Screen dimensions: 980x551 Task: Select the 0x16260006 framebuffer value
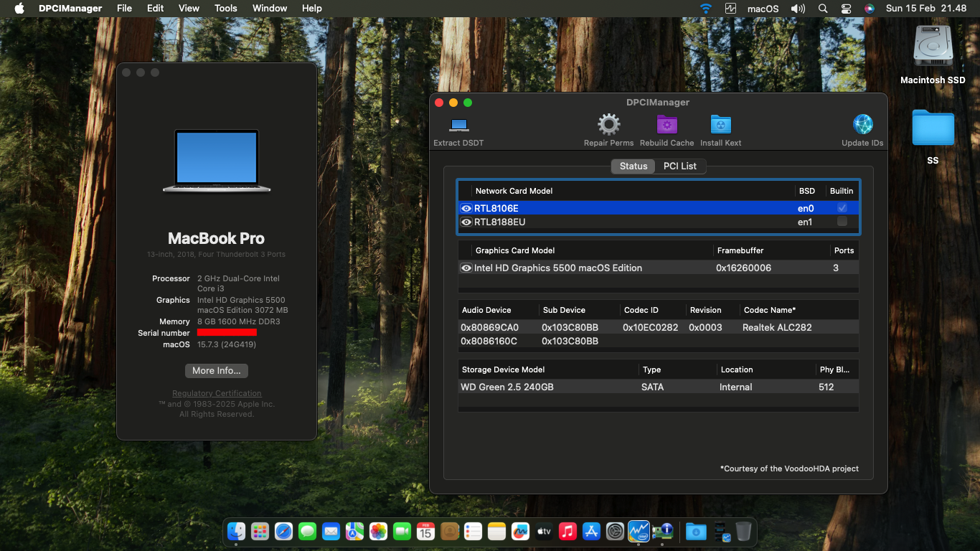pos(743,268)
